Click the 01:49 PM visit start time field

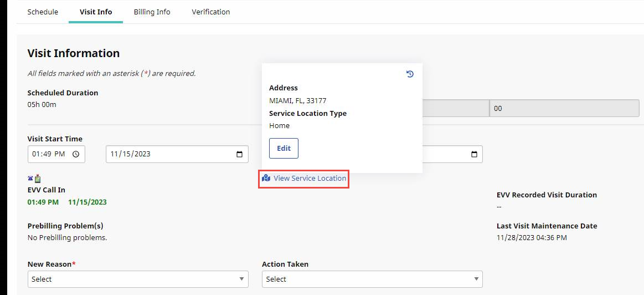pyautogui.click(x=49, y=154)
